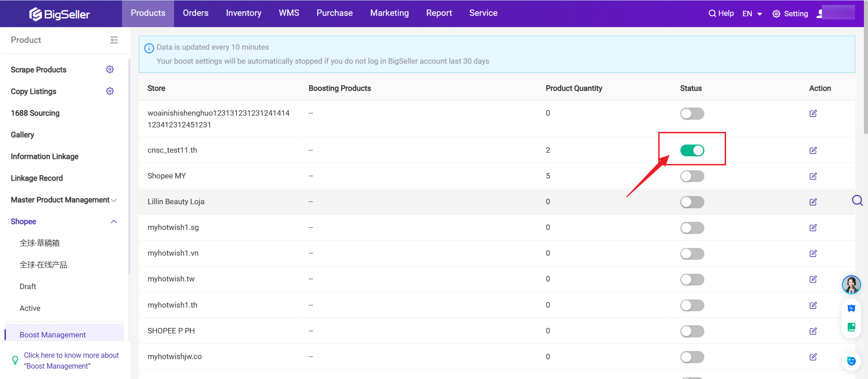Edit boost settings for myhotwish1.th

coord(813,305)
